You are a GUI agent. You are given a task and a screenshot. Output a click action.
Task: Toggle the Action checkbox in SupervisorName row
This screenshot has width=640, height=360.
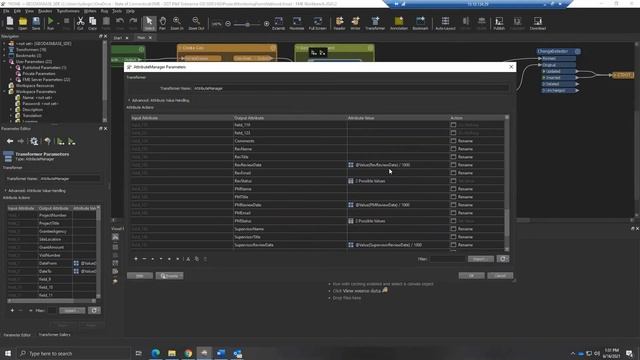click(453, 229)
